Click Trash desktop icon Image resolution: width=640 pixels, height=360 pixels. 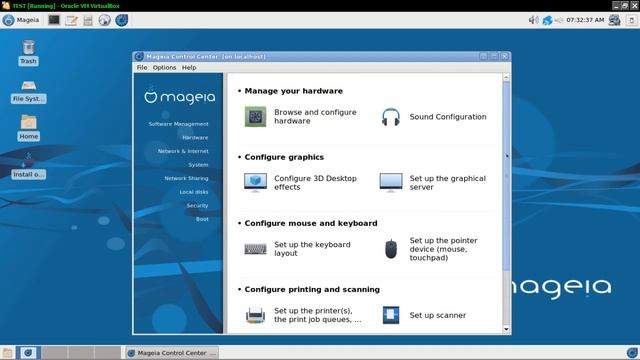[x=28, y=47]
